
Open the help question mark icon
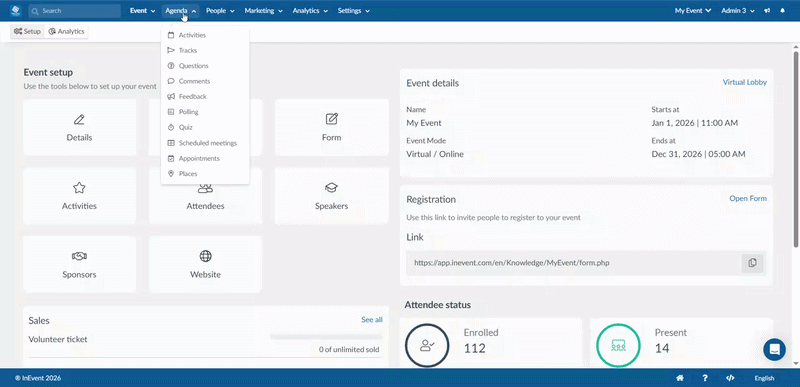tap(705, 378)
